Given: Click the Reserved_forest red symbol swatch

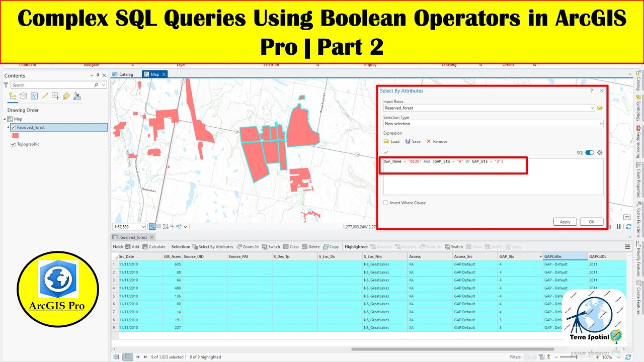Looking at the screenshot, I should coord(15,135).
